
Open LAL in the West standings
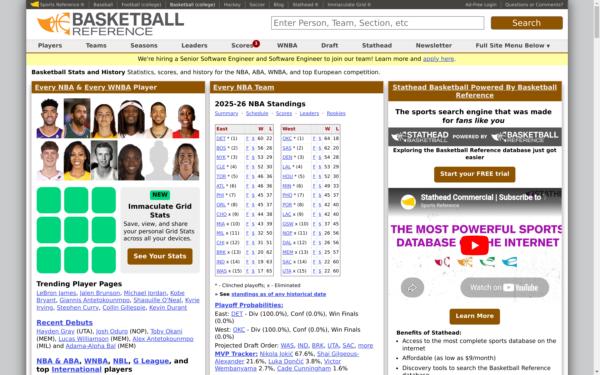point(287,167)
